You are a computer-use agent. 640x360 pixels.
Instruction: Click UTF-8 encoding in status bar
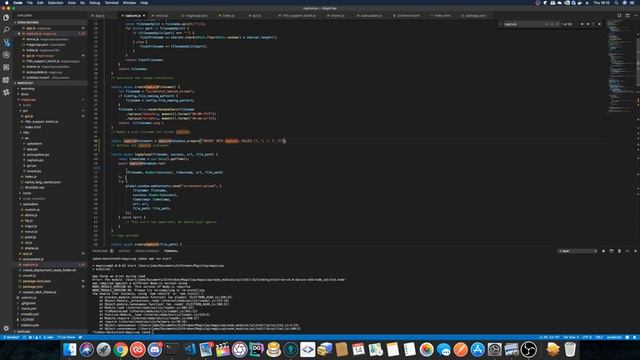coord(587,338)
